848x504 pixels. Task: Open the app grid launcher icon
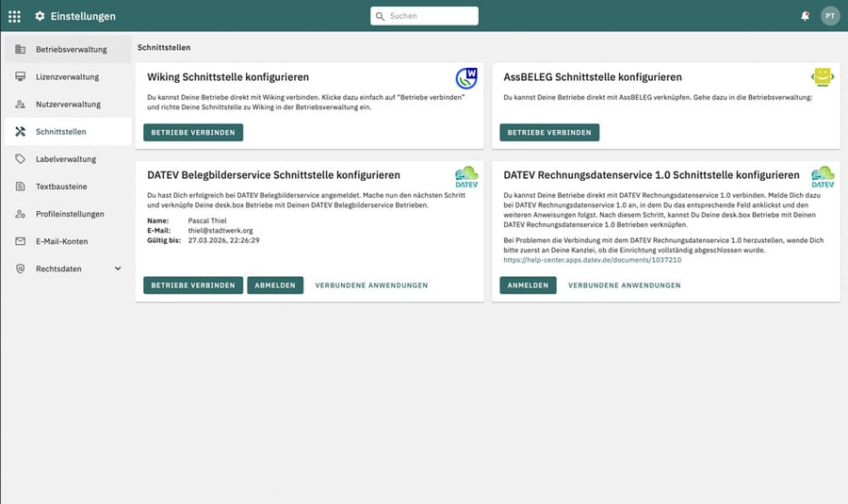[14, 16]
